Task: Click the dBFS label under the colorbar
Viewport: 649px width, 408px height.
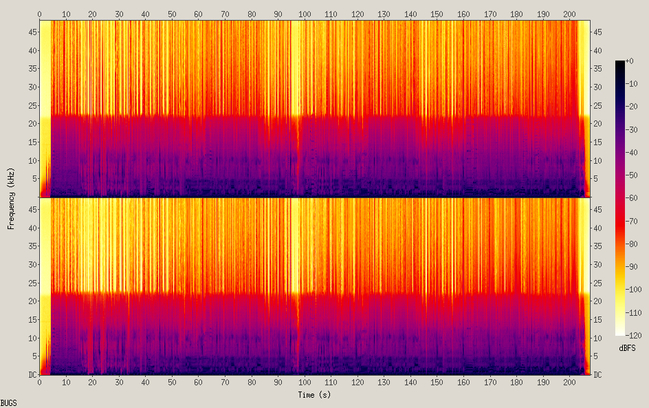Action: point(627,348)
